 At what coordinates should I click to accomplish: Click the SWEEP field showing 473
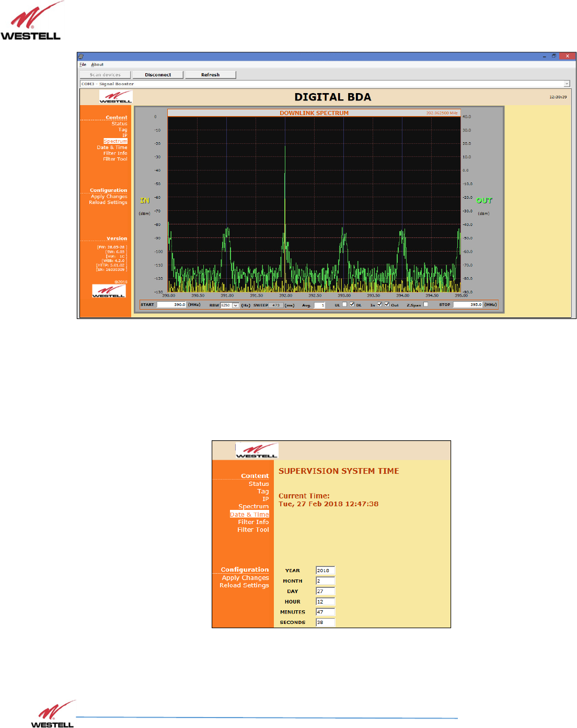[276, 305]
